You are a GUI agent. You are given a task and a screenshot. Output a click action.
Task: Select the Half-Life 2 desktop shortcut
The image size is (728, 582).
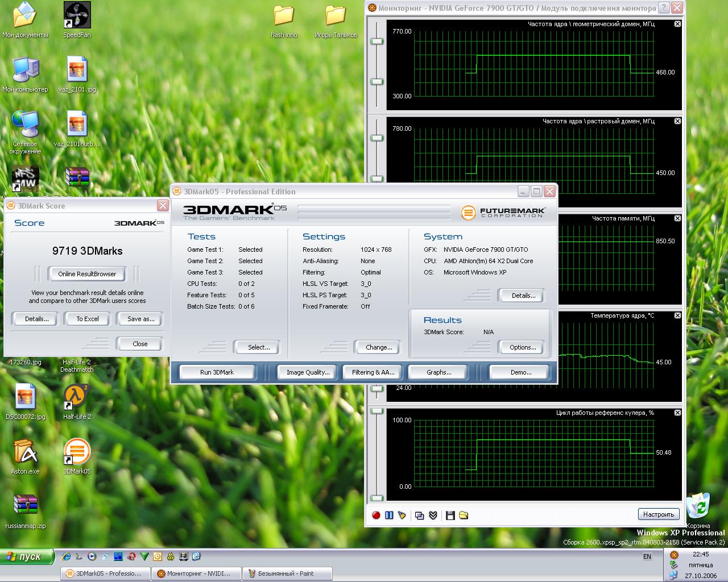(x=77, y=402)
